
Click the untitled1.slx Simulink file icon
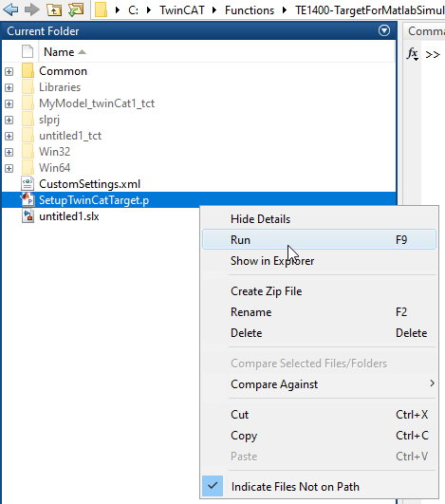click(28, 215)
